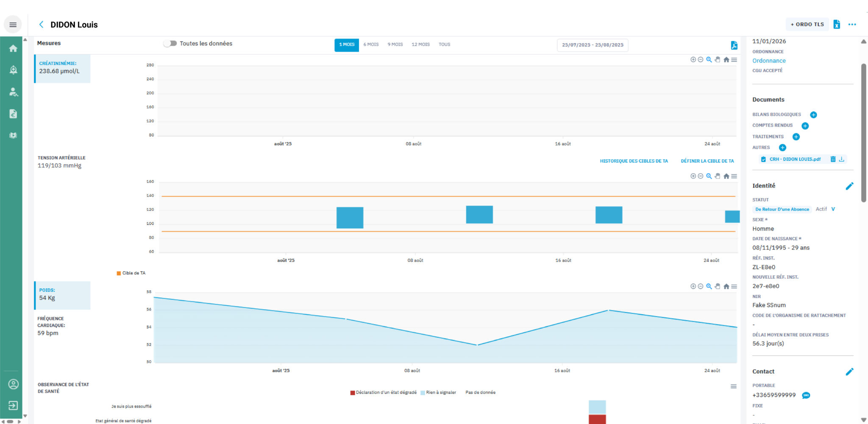868x424 pixels.
Task: Switch to the 12 MOIS period tab
Action: pyautogui.click(x=420, y=44)
